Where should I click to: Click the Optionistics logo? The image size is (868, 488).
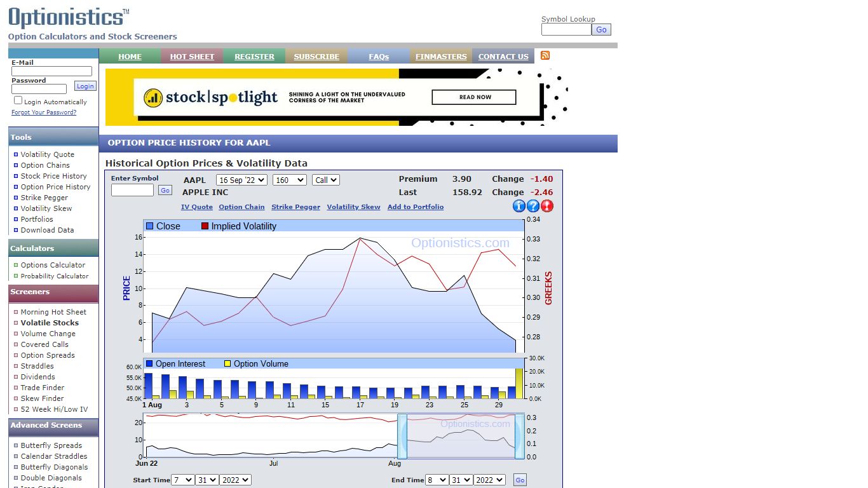(x=69, y=17)
